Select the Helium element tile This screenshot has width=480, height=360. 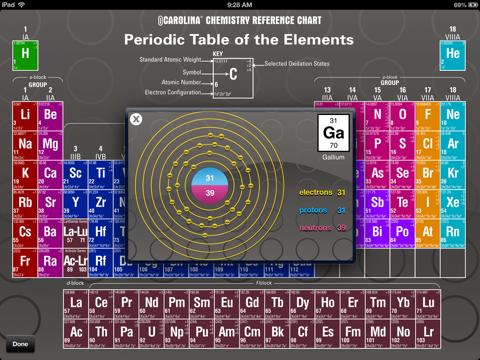coord(453,55)
